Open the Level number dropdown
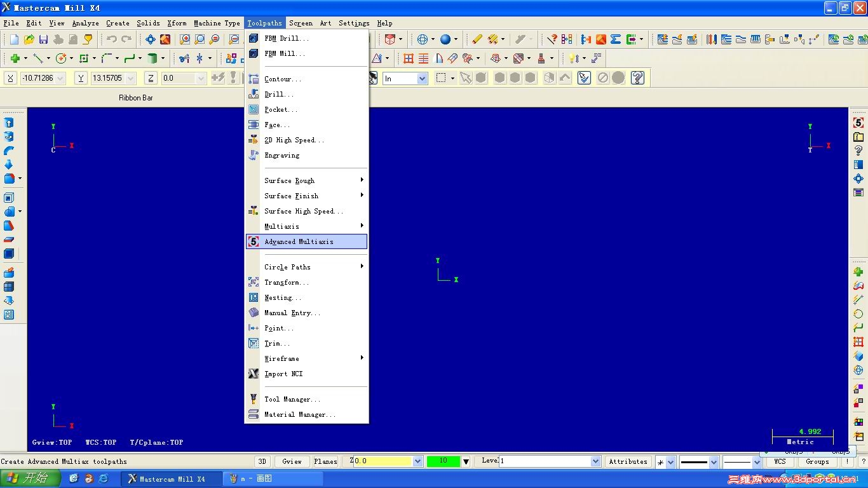The image size is (868, 488). click(x=596, y=461)
